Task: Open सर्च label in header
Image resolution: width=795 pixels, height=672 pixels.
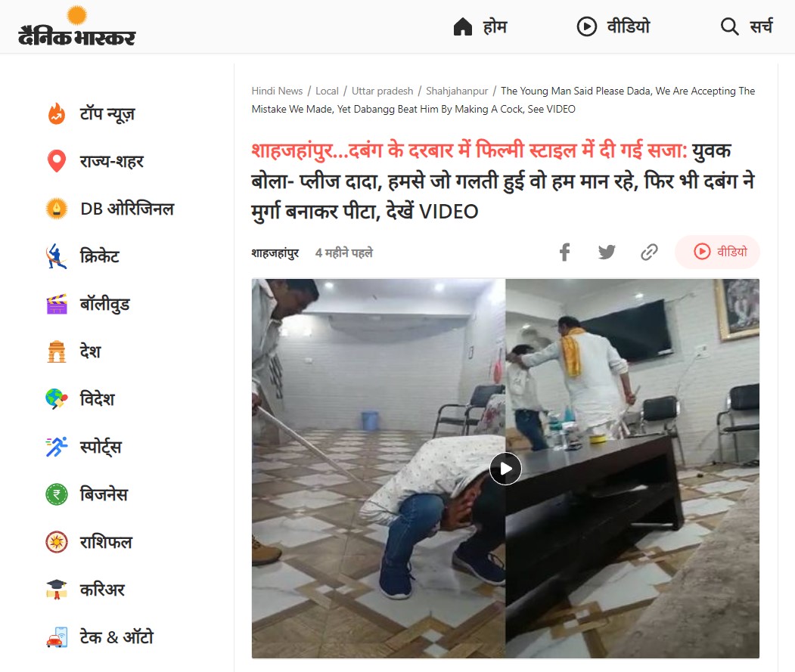Action: (761, 26)
